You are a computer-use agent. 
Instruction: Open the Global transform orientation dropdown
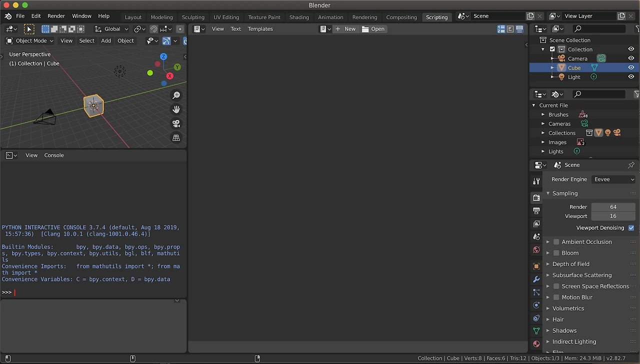[111, 29]
